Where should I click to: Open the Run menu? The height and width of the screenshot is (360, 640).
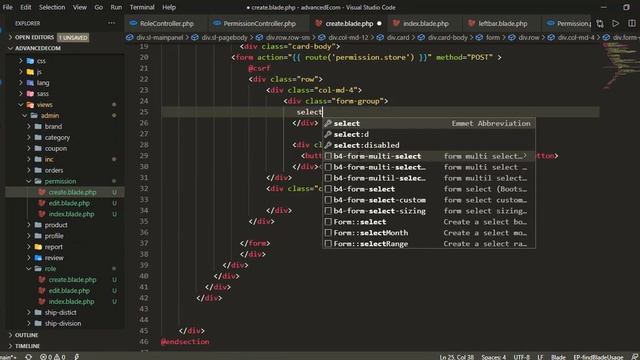tap(116, 7)
